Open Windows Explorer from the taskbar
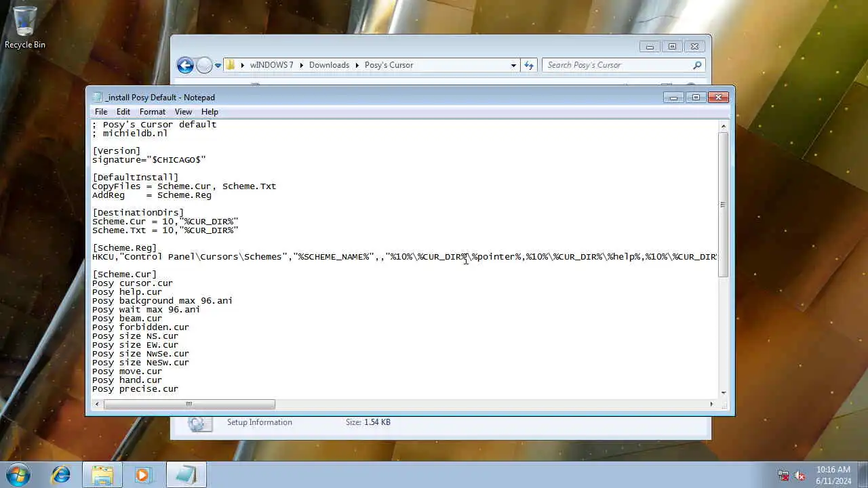 [102, 474]
